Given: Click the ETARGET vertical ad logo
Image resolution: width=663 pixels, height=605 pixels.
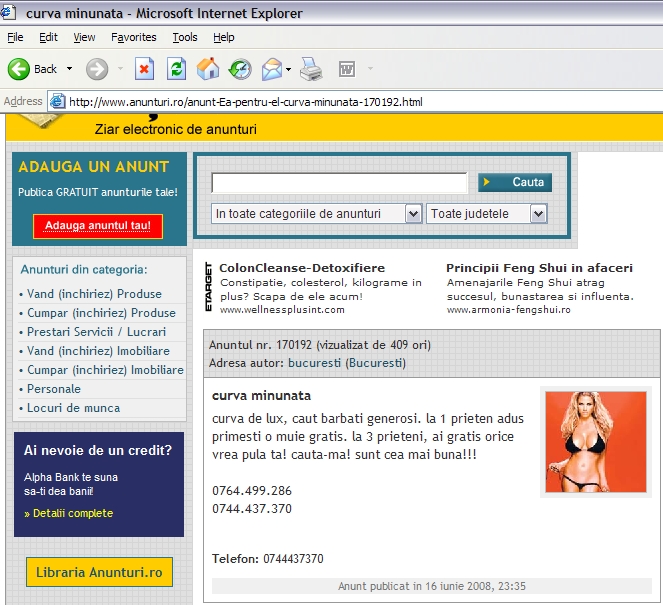Looking at the screenshot, I should click(208, 287).
